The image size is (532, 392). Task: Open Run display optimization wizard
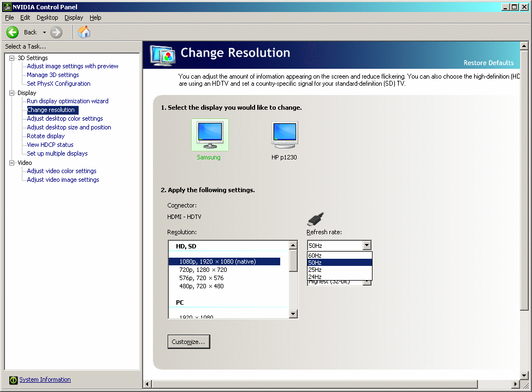68,101
